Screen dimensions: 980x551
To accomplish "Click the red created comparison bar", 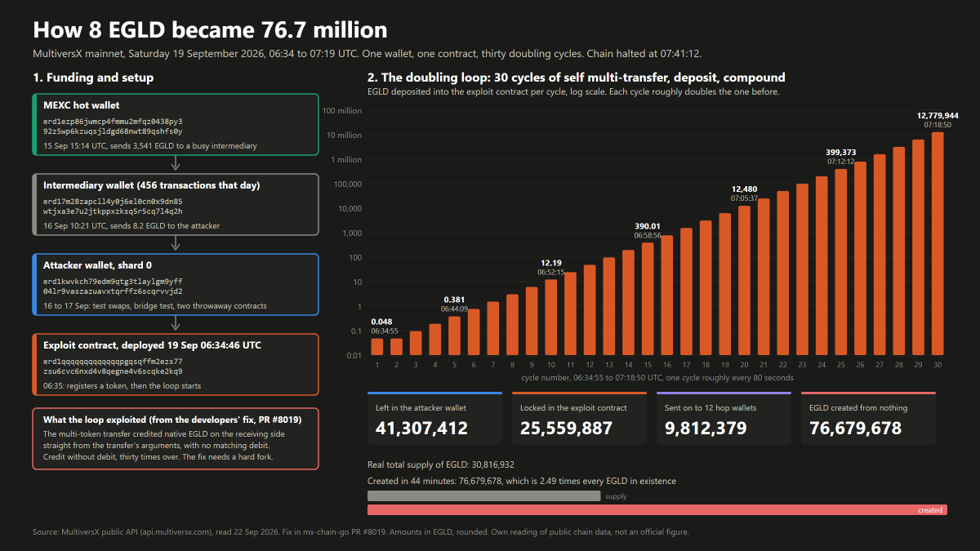I will [x=657, y=510].
